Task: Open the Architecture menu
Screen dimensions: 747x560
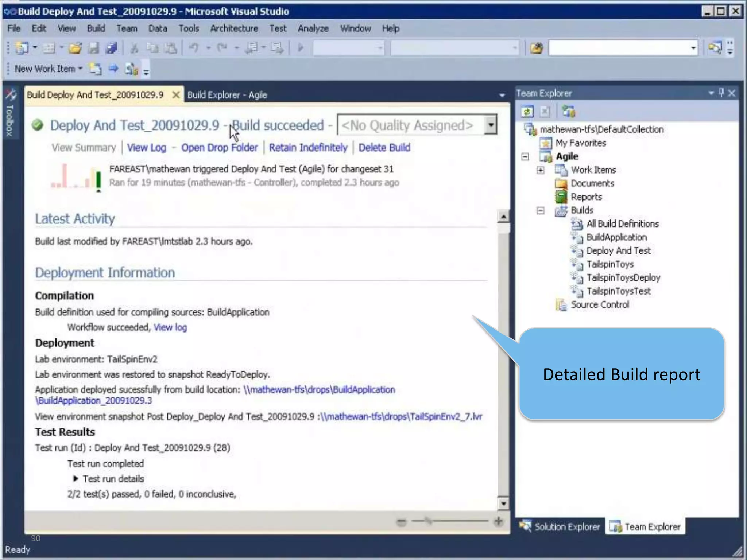Action: point(234,28)
